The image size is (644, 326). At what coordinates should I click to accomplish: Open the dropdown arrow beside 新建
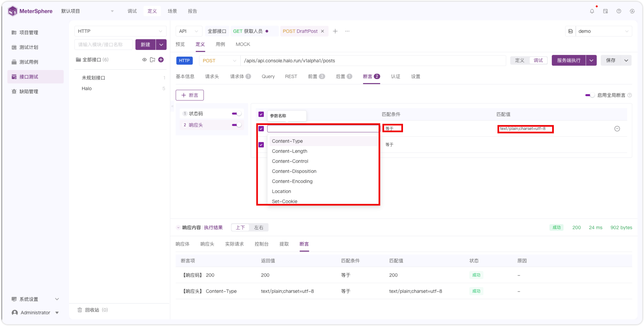click(x=161, y=45)
